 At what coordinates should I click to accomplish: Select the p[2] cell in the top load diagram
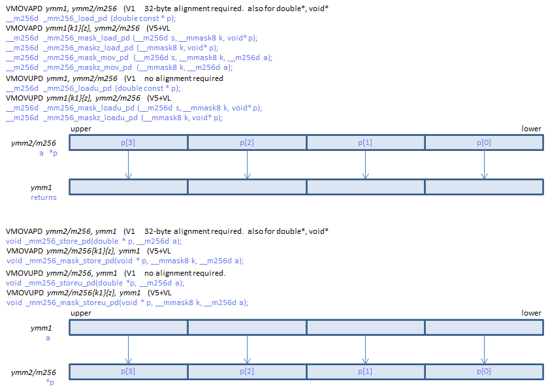[x=247, y=142]
